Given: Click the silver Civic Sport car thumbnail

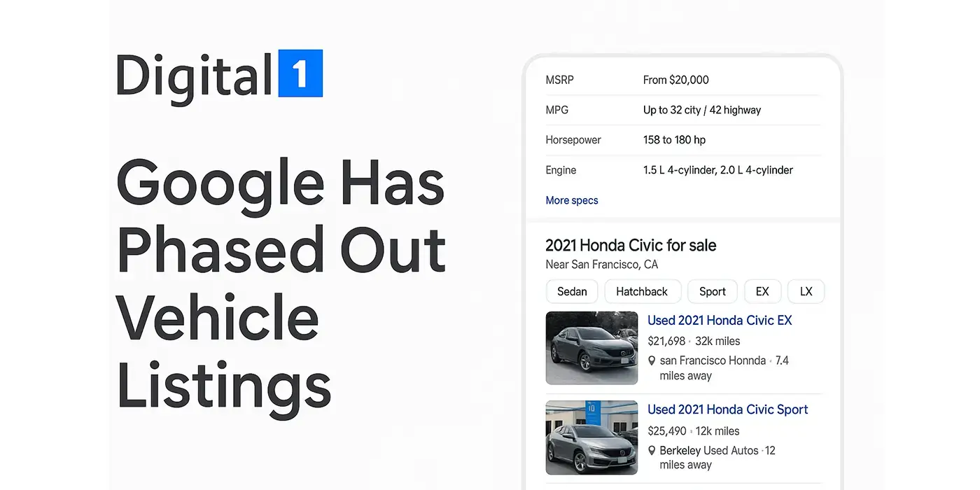Looking at the screenshot, I should coord(591,437).
